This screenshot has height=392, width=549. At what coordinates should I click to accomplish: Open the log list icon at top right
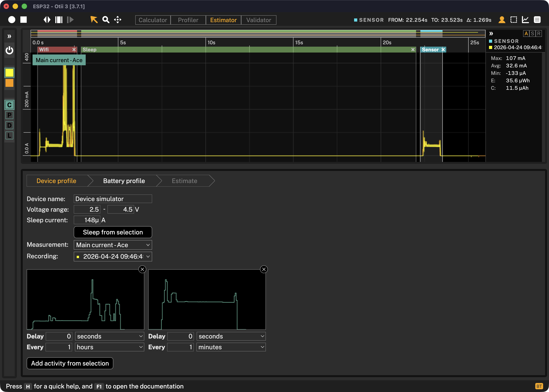(537, 20)
